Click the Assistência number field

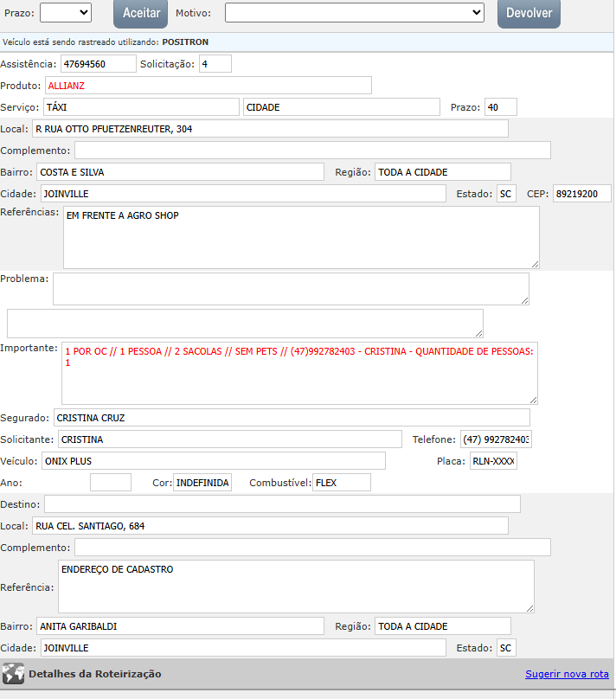pyautogui.click(x=98, y=63)
